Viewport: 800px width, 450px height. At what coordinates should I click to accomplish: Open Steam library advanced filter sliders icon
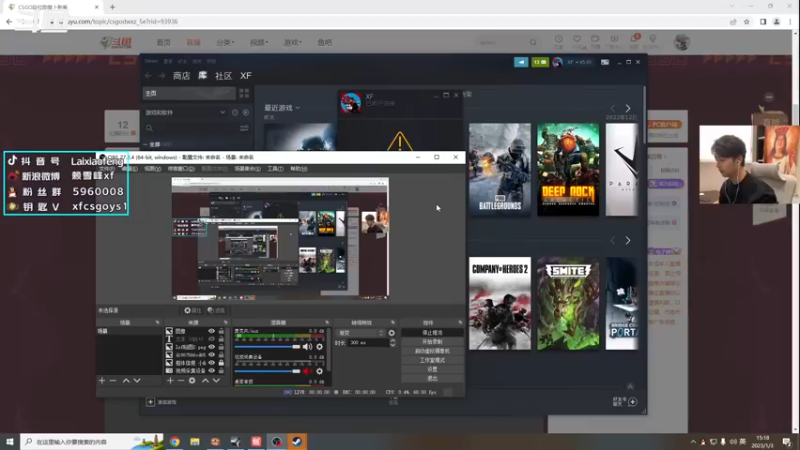click(x=244, y=128)
